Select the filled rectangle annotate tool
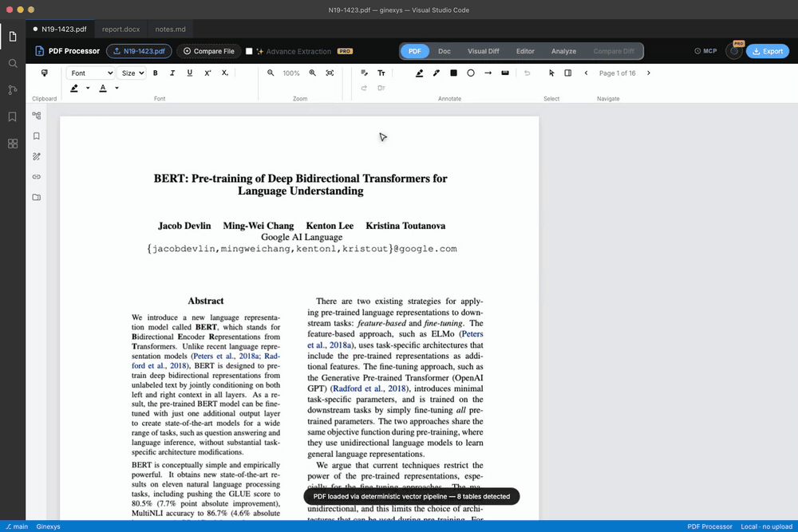The image size is (798, 532). click(453, 73)
